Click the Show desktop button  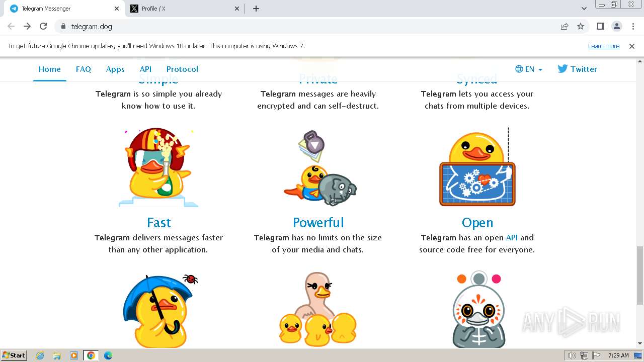pos(638,355)
